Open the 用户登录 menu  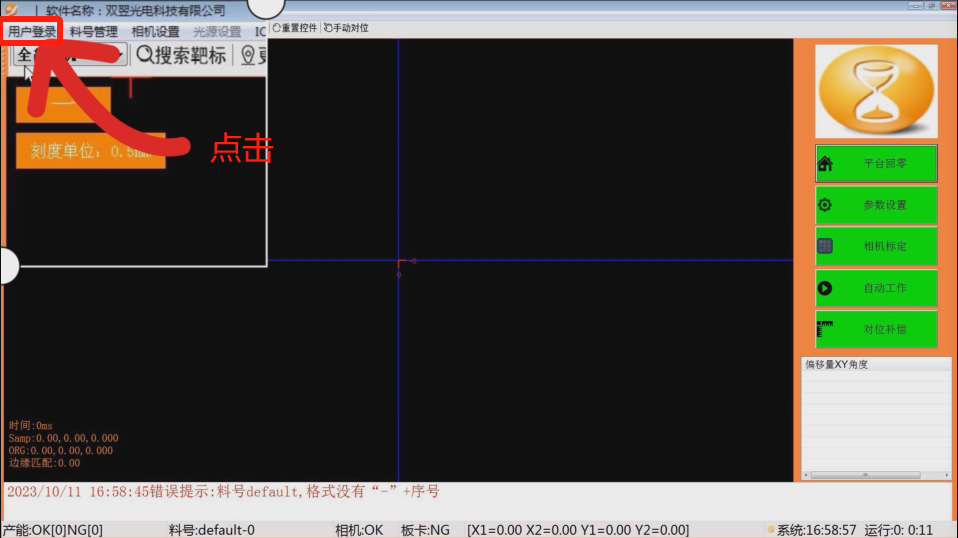click(x=32, y=32)
